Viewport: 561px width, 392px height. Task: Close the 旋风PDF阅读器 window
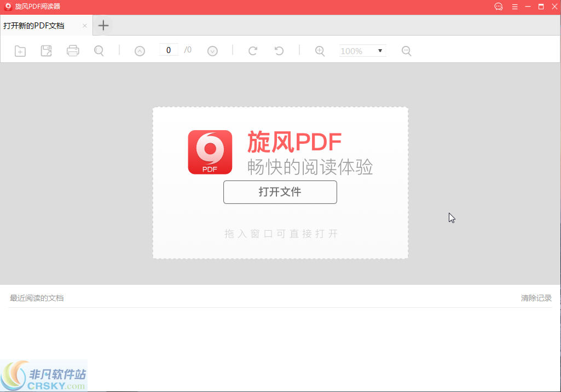point(554,7)
